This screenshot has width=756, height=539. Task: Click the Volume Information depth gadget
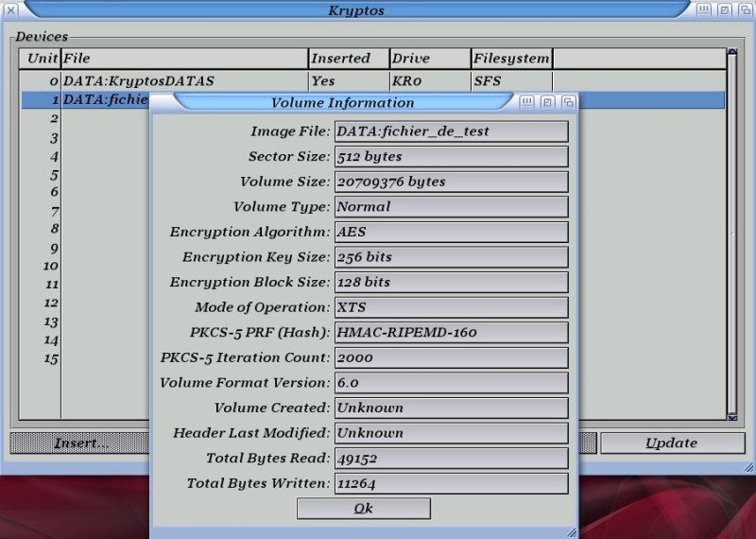pyautogui.click(x=569, y=102)
